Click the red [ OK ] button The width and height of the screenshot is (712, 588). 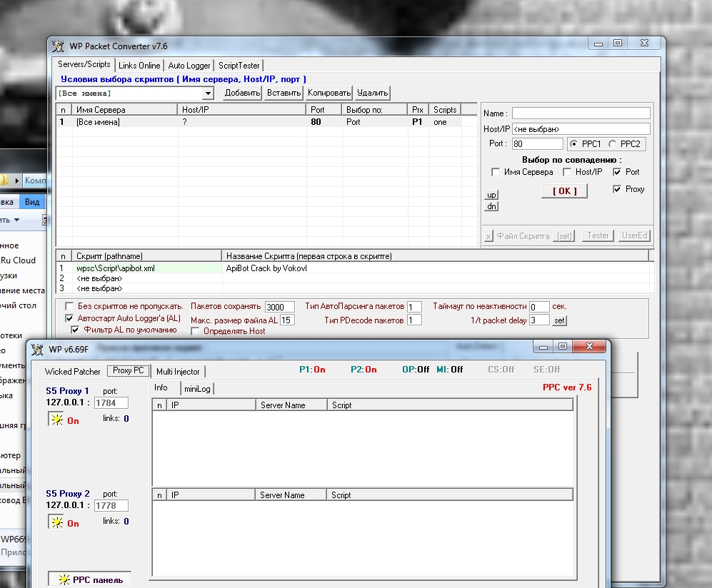pyautogui.click(x=564, y=191)
